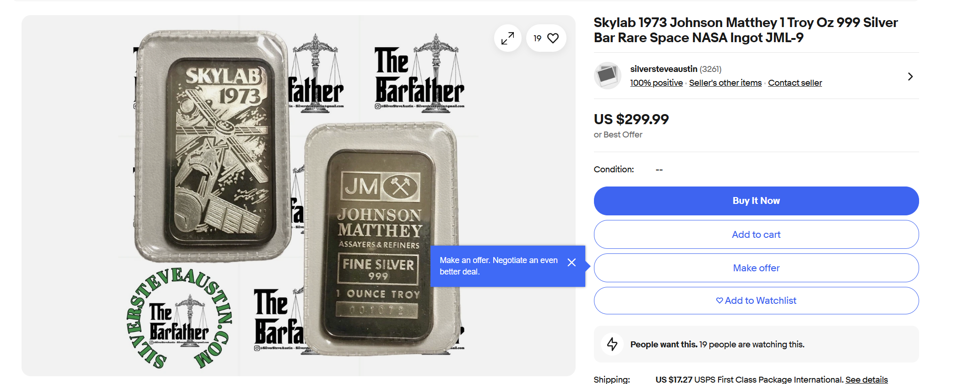Open Seller's other items
This screenshot has width=980, height=384.
click(725, 83)
